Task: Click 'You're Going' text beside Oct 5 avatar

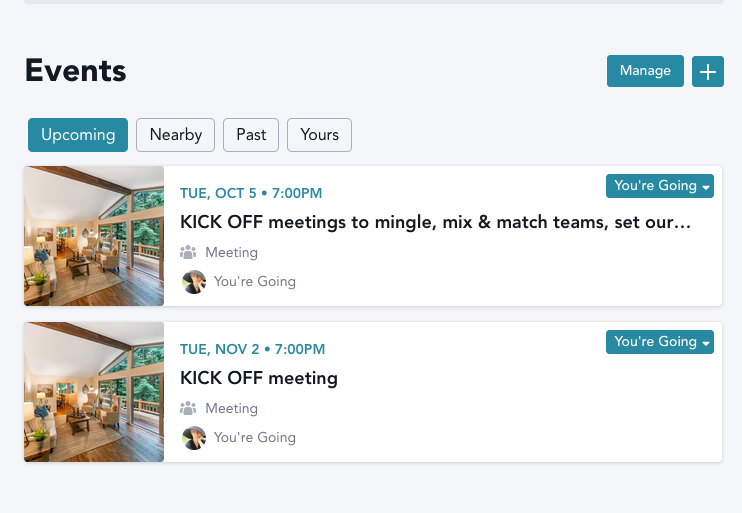Action: (255, 282)
